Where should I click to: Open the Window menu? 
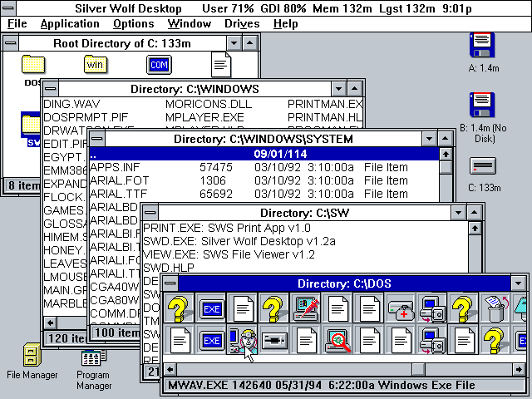tap(190, 24)
